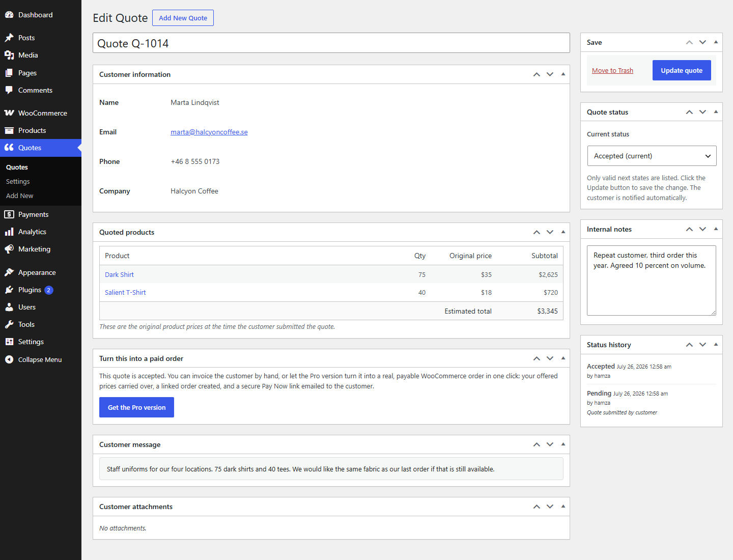Click the Collapse Menu arrow icon
This screenshot has height=560, width=733.
pos(9,359)
